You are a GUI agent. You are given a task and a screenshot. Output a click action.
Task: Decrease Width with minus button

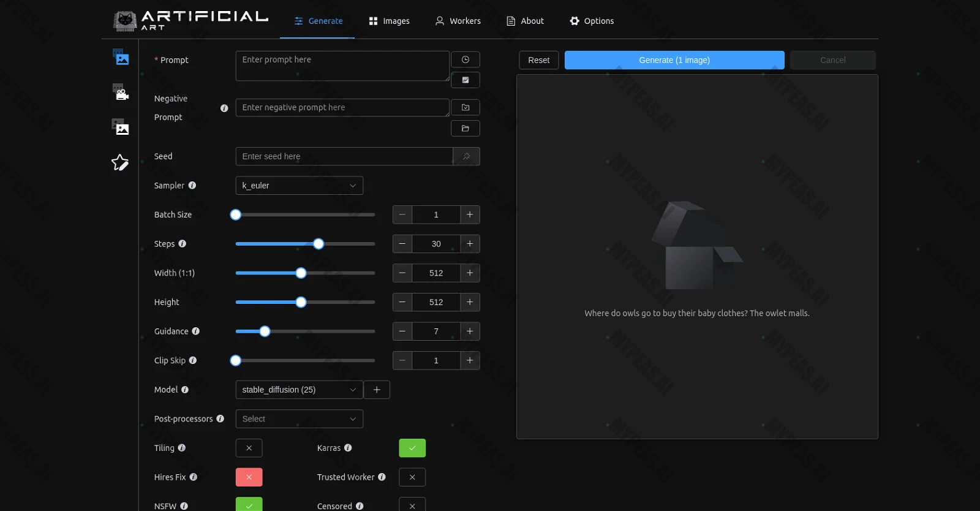[x=402, y=273]
